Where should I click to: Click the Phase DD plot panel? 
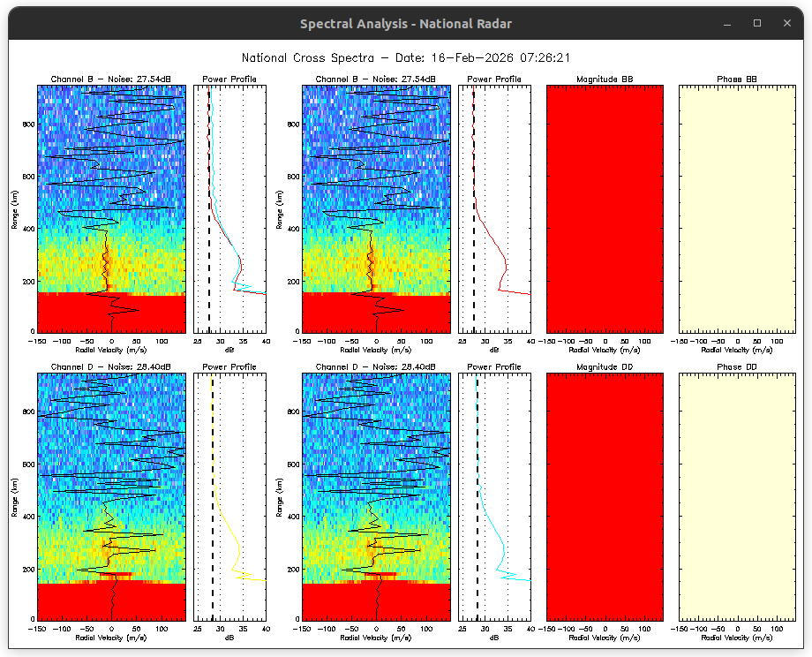click(x=737, y=495)
